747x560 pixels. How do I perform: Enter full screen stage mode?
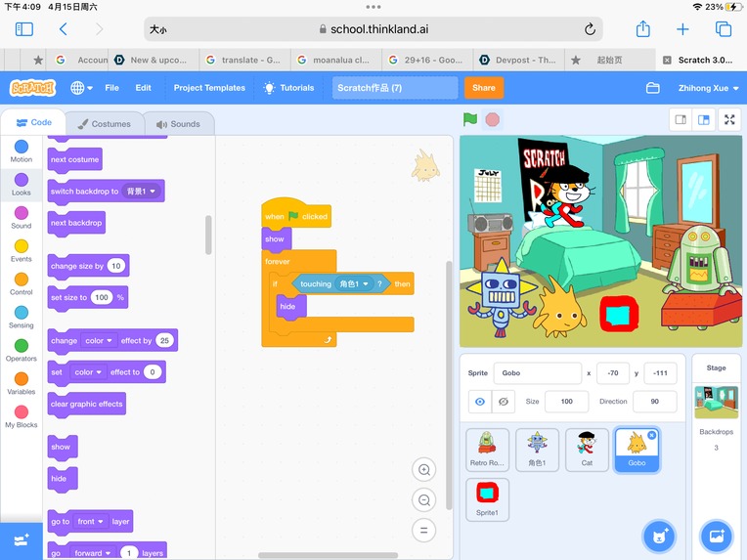click(x=729, y=119)
